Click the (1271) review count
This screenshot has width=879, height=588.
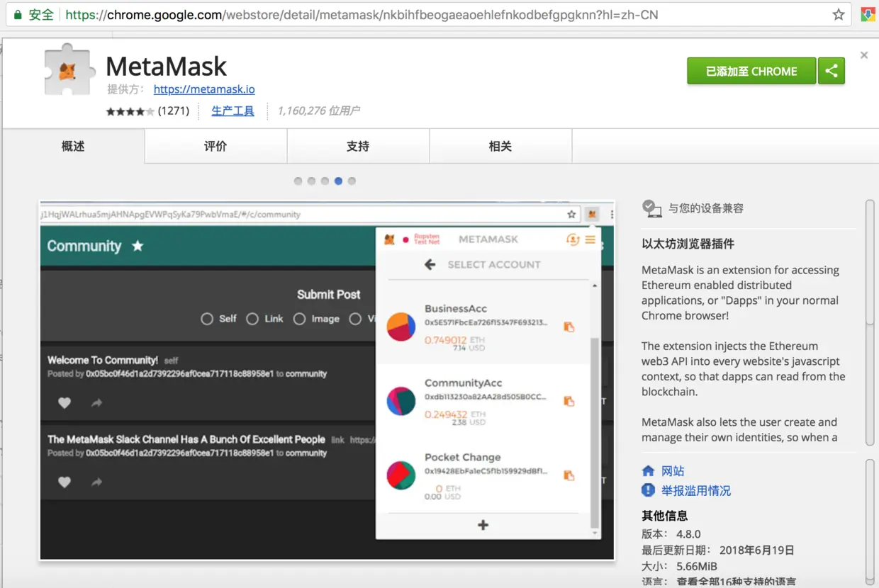[174, 111]
